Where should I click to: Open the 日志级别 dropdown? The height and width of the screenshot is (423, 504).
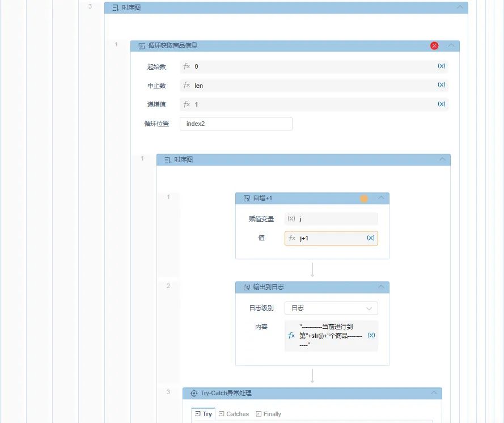[x=331, y=308]
